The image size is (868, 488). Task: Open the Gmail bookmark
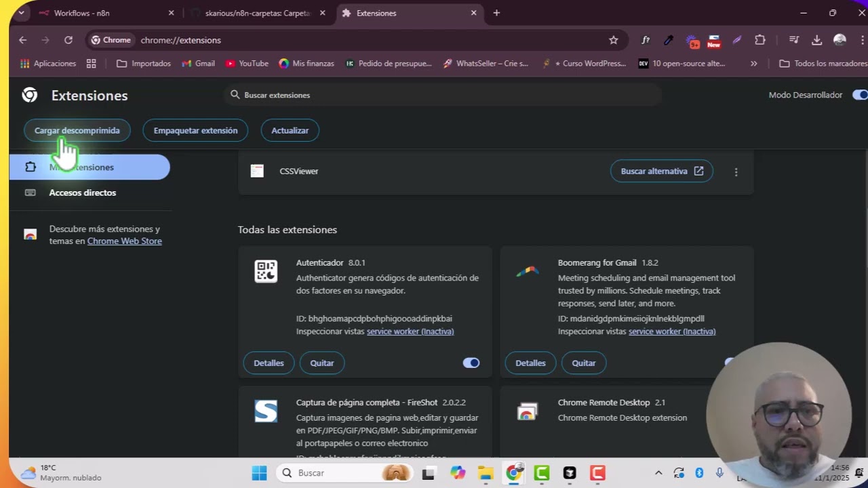(x=198, y=63)
